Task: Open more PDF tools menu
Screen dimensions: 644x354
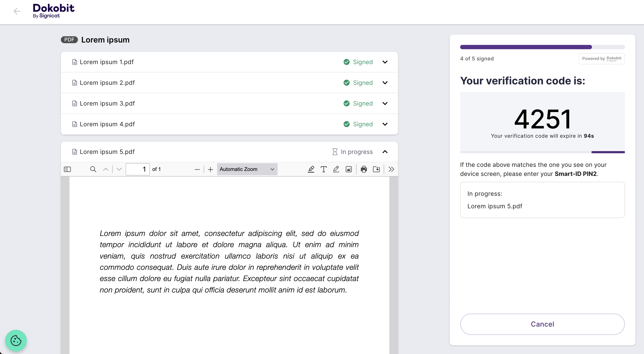Action: [x=391, y=169]
